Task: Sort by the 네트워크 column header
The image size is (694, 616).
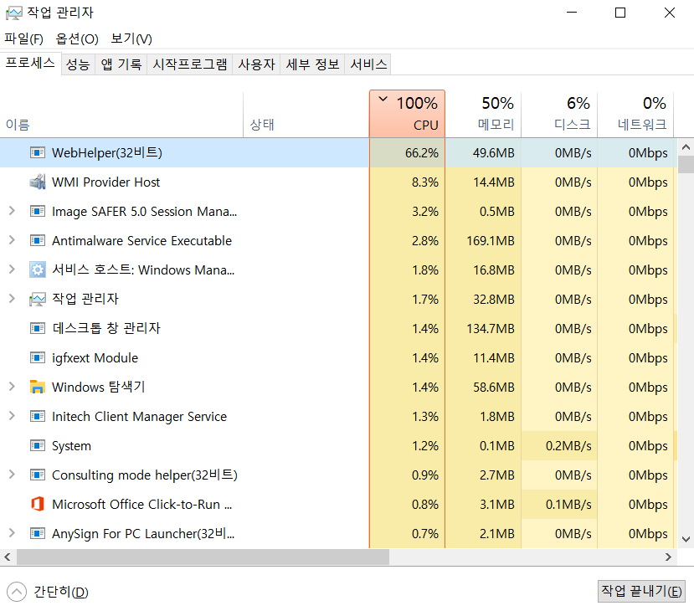Action: pos(635,114)
